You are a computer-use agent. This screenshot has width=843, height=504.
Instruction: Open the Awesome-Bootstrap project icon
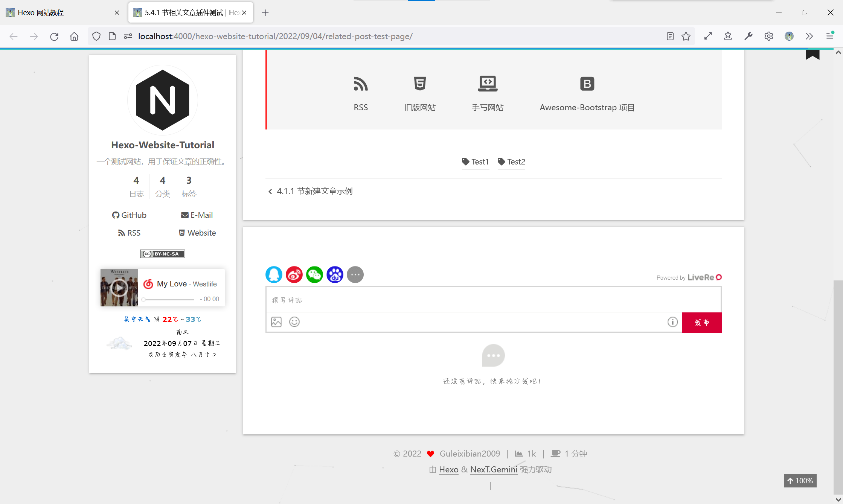coord(587,84)
